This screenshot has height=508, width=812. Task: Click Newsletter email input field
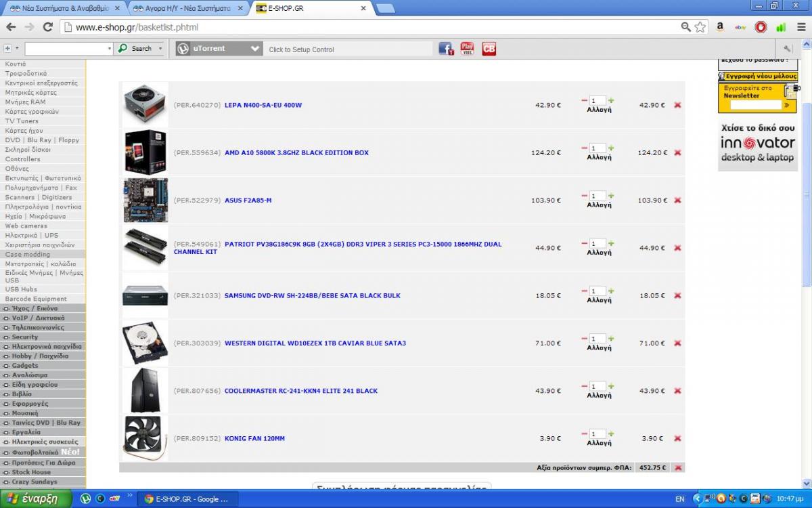(x=755, y=105)
